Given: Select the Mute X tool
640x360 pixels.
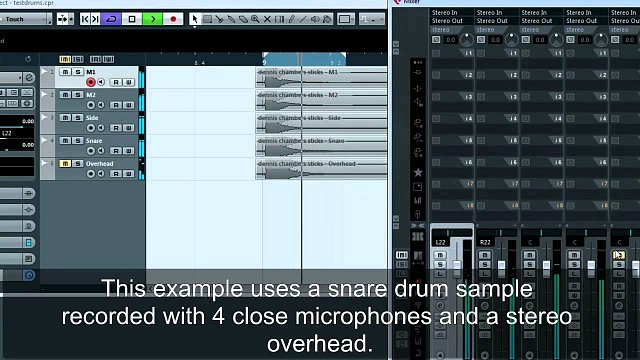Looking at the screenshot, I should click(267, 19).
